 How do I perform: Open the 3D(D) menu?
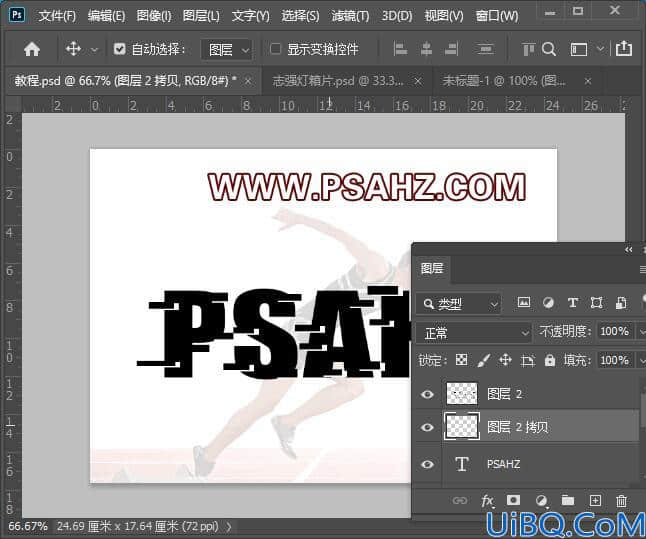coord(397,16)
